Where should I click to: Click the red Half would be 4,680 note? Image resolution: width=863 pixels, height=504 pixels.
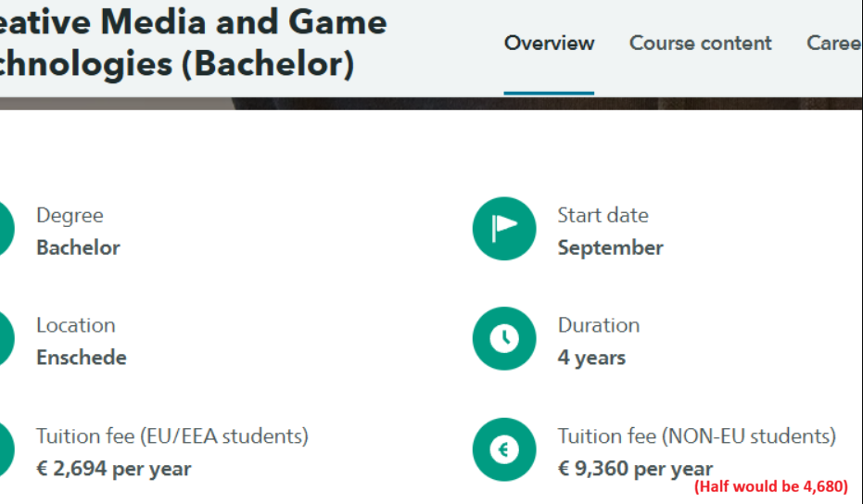(771, 486)
